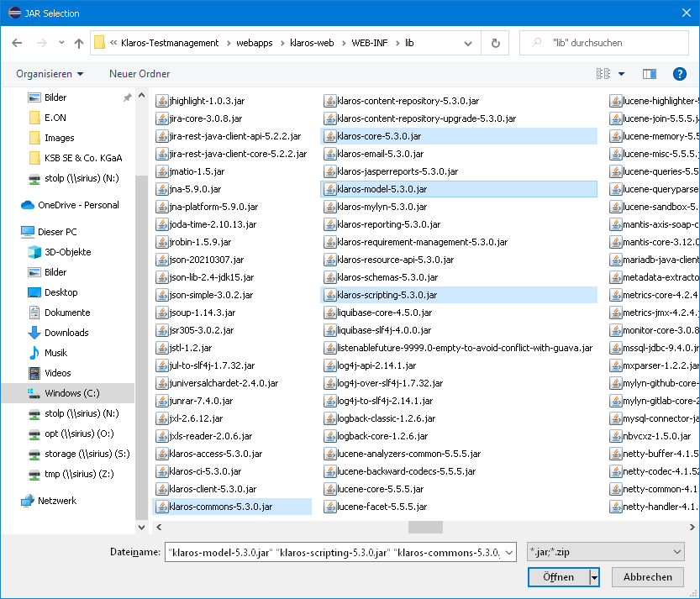The width and height of the screenshot is (700, 599).
Task: Click jar icon of klaros-commons-5.3.0.jar
Action: point(161,507)
